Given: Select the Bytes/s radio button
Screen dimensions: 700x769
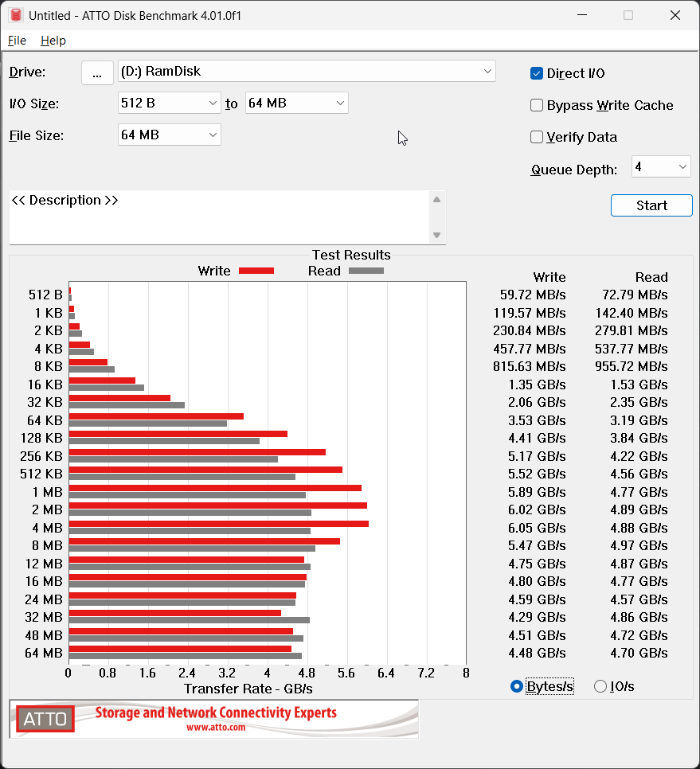Looking at the screenshot, I should coord(516,686).
